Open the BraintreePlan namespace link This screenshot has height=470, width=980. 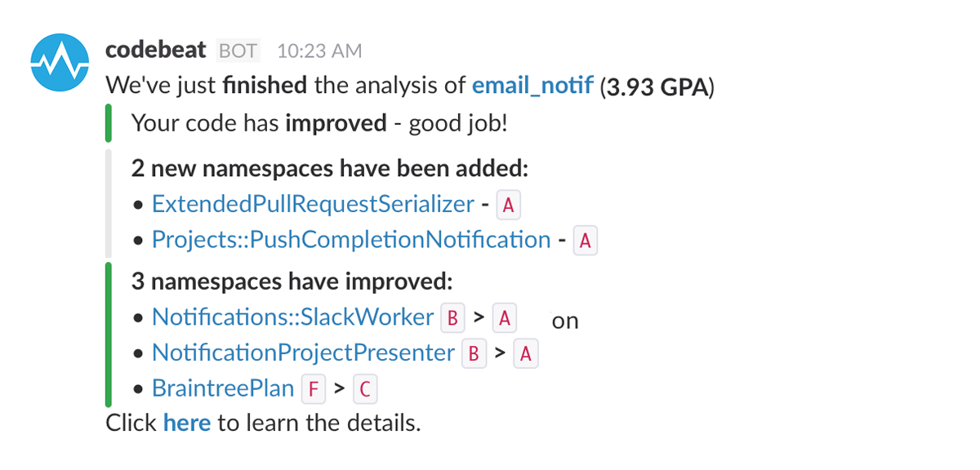[x=223, y=388]
